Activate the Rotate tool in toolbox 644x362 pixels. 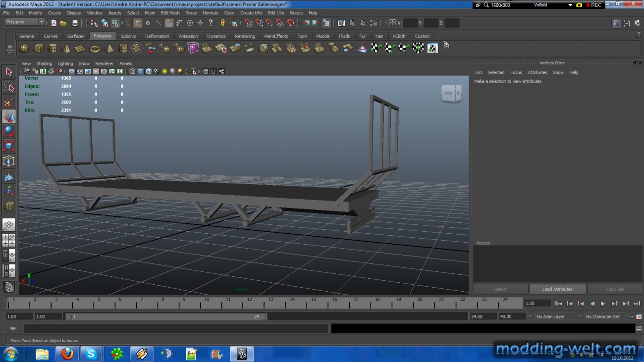tap(9, 131)
